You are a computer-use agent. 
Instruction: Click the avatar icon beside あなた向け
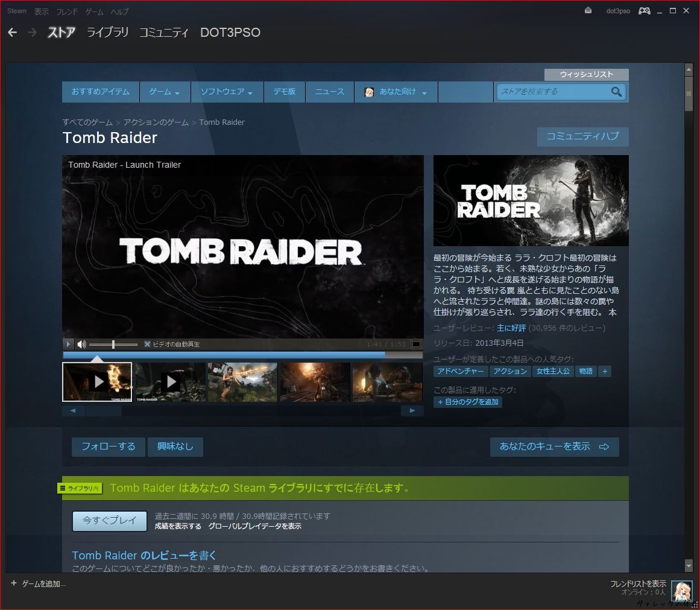369,92
